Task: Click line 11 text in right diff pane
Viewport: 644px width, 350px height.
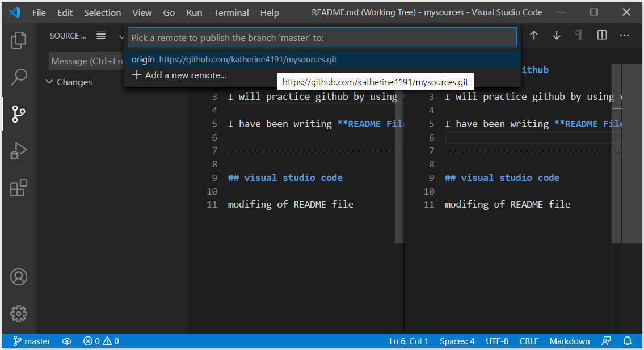Action: [x=508, y=205]
